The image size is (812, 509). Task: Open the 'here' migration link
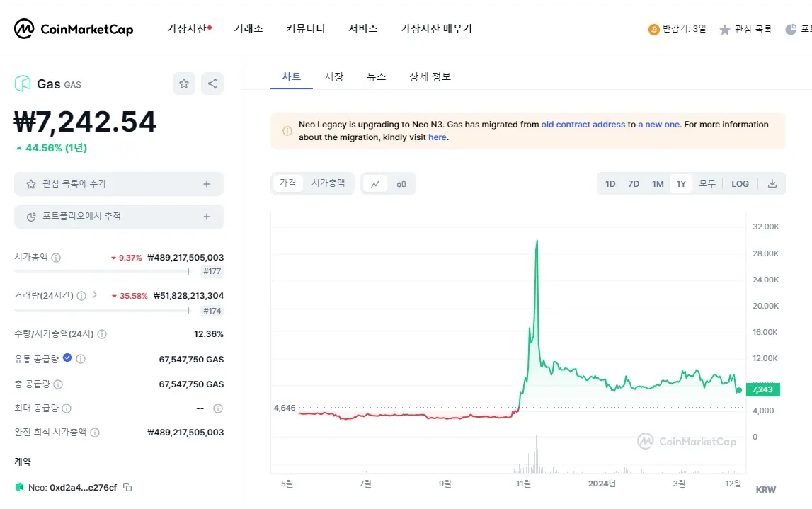[437, 137]
